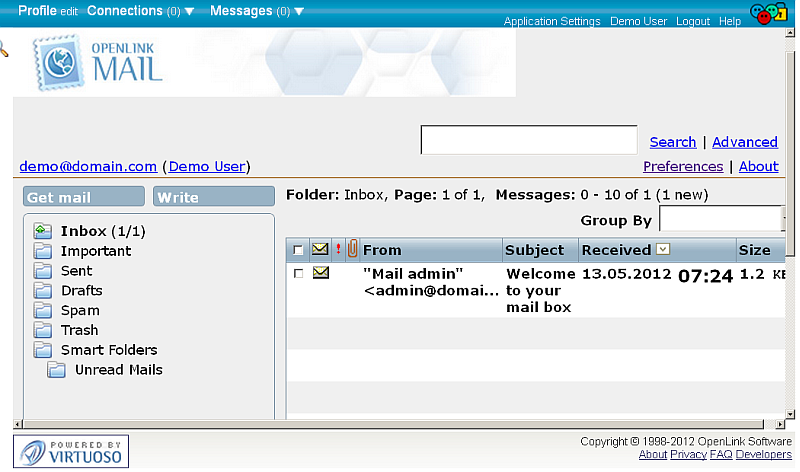Open the Preferences link
Image resolution: width=800 pixels, height=472 pixels.
click(683, 166)
